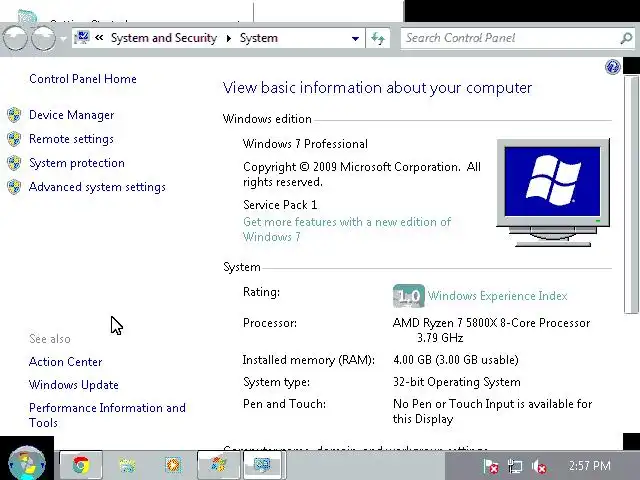Click '4.00 GB (3.00 GB usable)' value

[456, 360]
